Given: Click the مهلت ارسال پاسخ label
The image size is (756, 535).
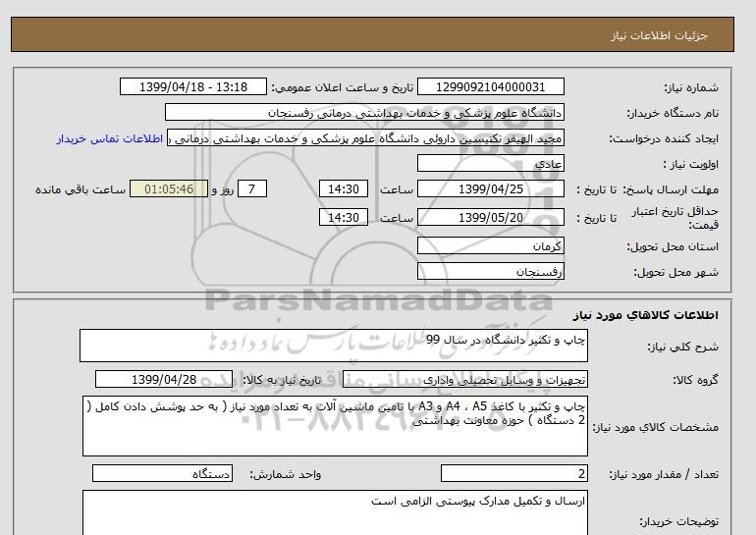Looking at the screenshot, I should pos(672,189).
